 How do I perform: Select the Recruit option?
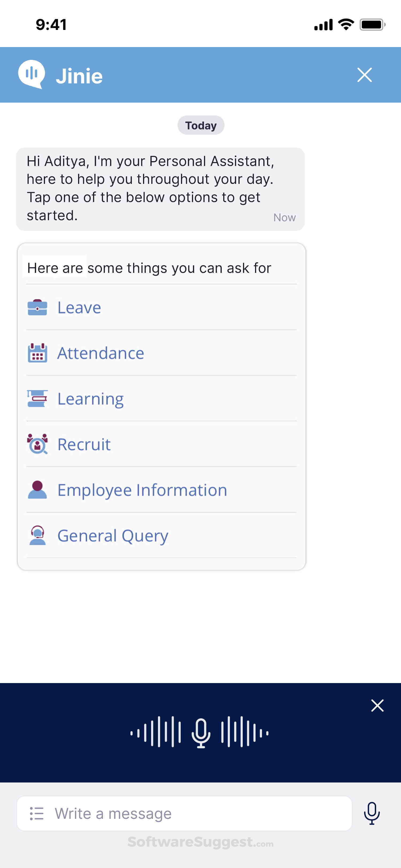(x=84, y=444)
